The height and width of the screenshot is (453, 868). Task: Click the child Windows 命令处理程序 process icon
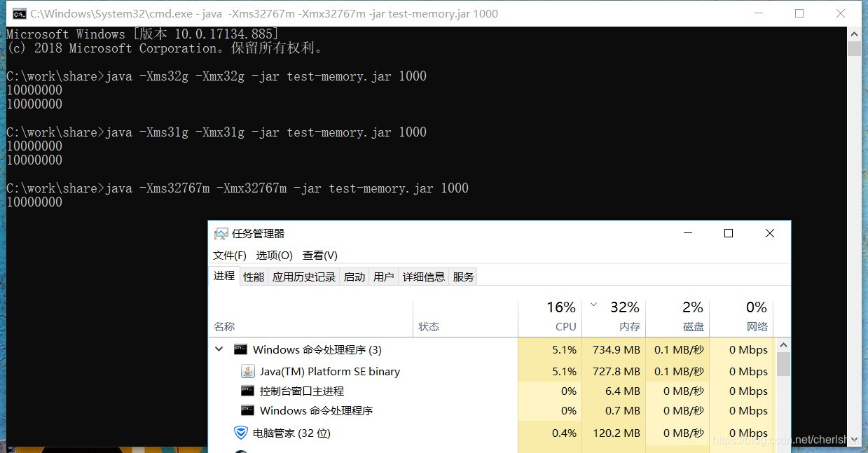tap(248, 410)
